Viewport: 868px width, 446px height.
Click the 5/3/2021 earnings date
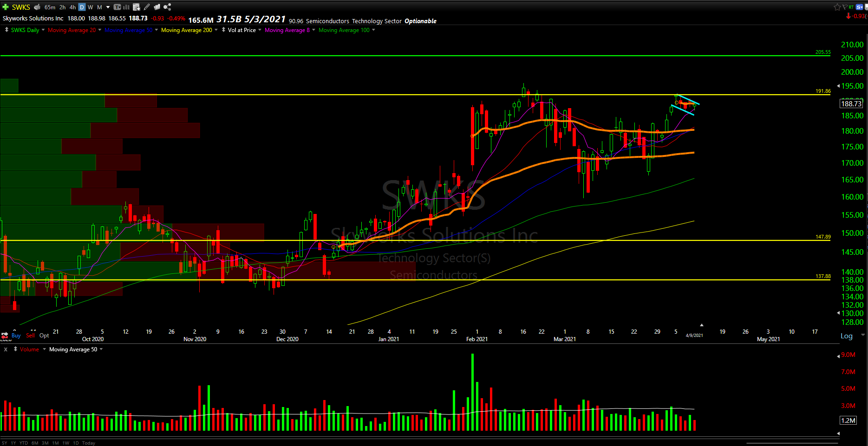[265, 19]
